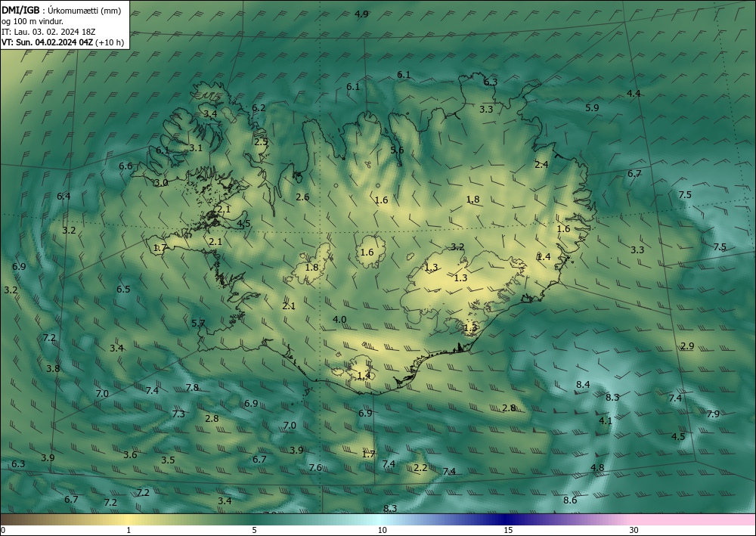Select the 3.1 value in the Westfjords
This screenshot has height=536, width=756.
click(196, 148)
